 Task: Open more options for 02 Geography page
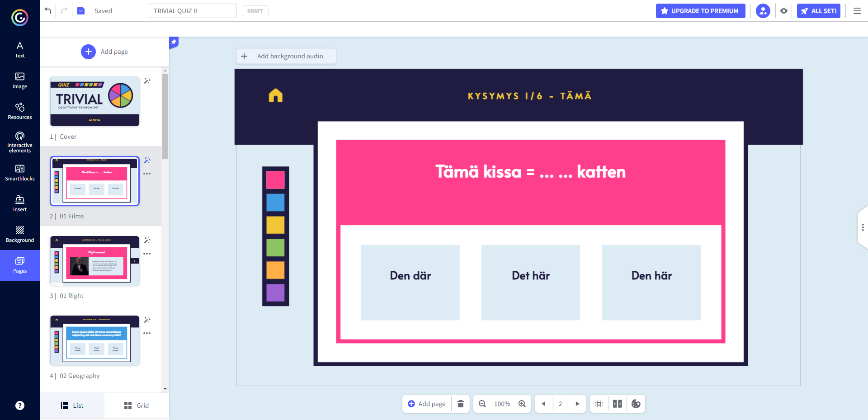[147, 333]
